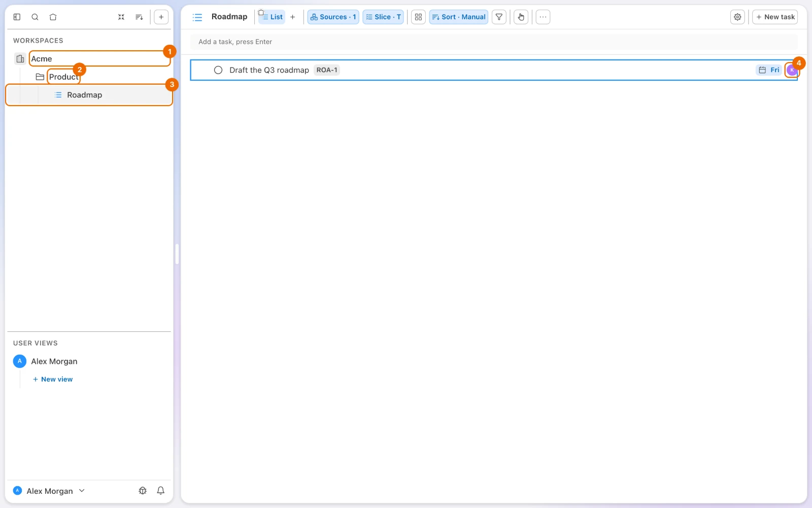Collapse all workspaces icon

121,17
